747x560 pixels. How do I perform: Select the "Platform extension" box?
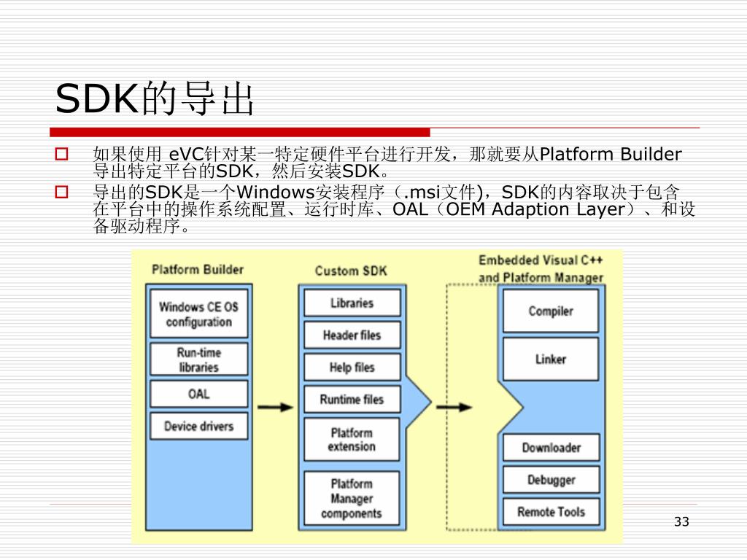pos(352,440)
